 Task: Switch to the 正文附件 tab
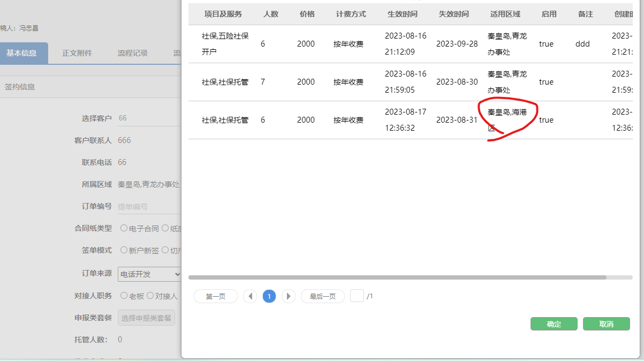pyautogui.click(x=77, y=53)
